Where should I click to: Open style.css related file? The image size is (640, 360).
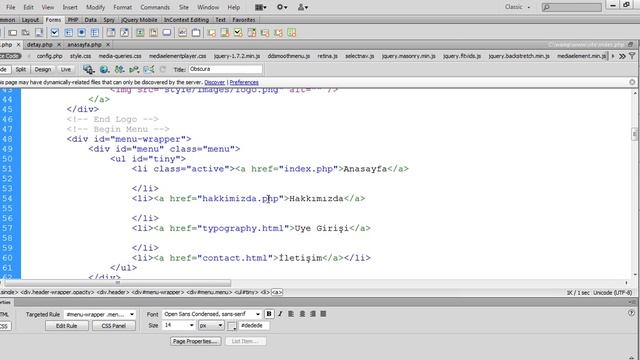click(x=80, y=56)
